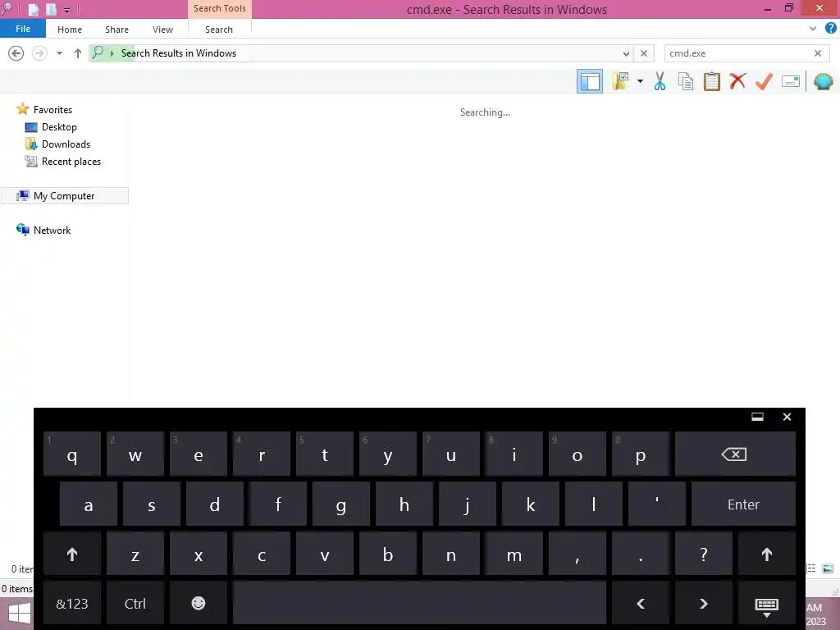Select Network in the navigation pane
The width and height of the screenshot is (840, 630).
point(52,230)
